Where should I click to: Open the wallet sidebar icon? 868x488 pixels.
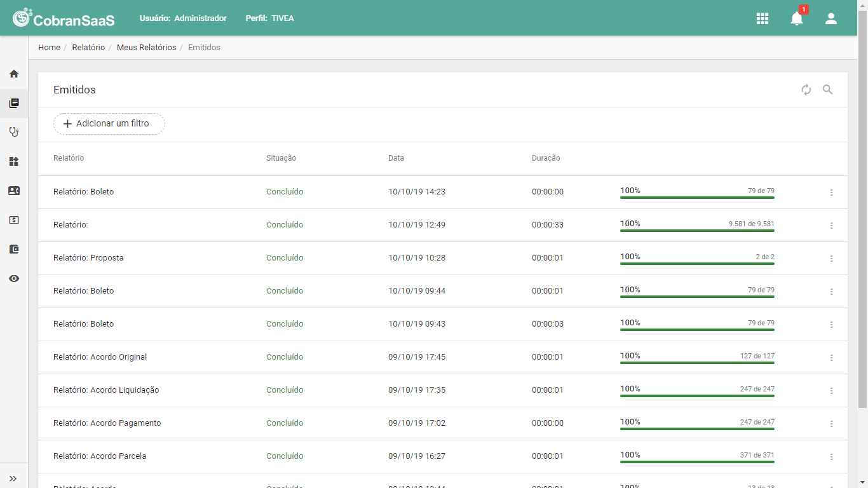(14, 249)
